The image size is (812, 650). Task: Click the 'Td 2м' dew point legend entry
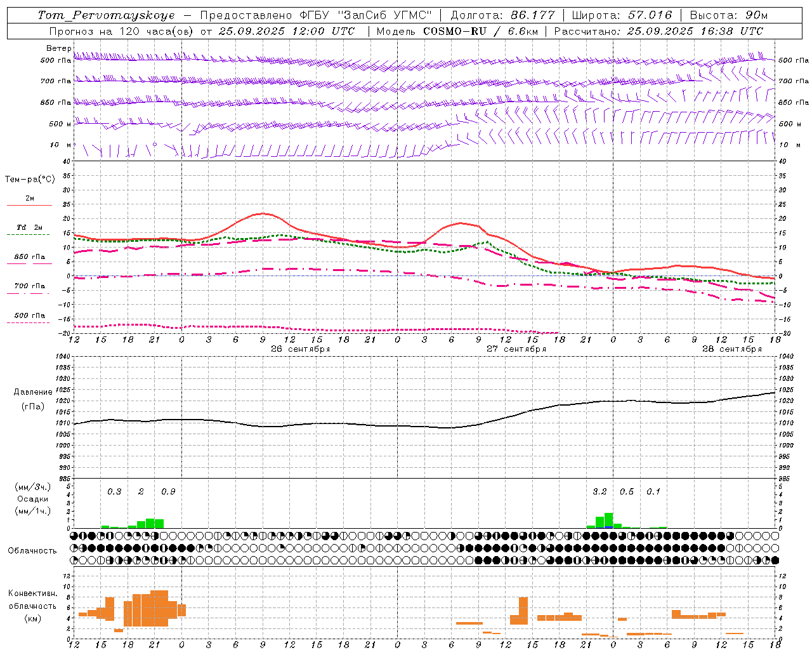tap(30, 227)
